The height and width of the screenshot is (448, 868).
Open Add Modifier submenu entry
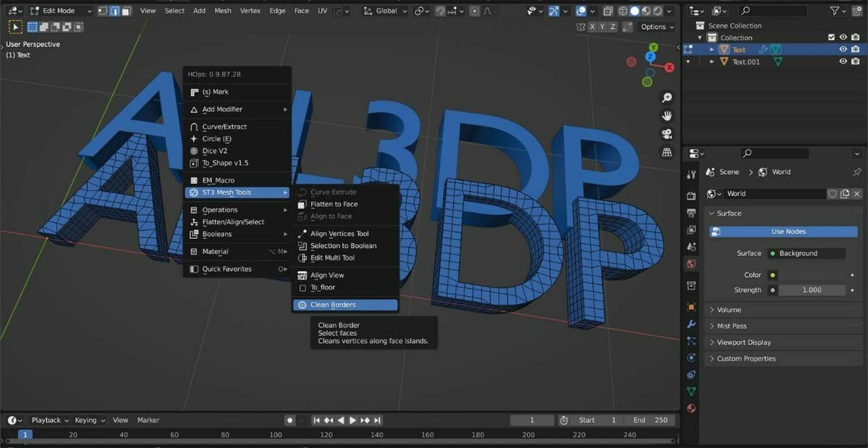tap(237, 109)
